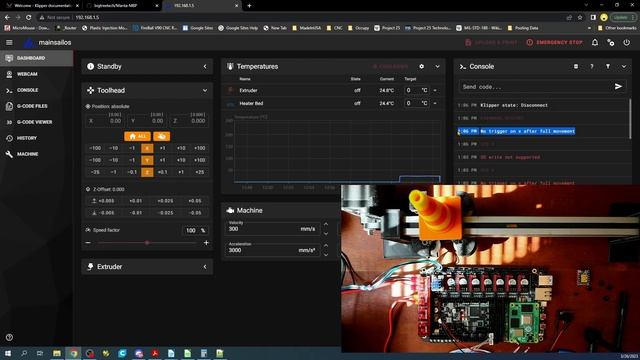Image resolution: width=640 pixels, height=360 pixels.
Task: Click the Send code input field
Action: 535,87
